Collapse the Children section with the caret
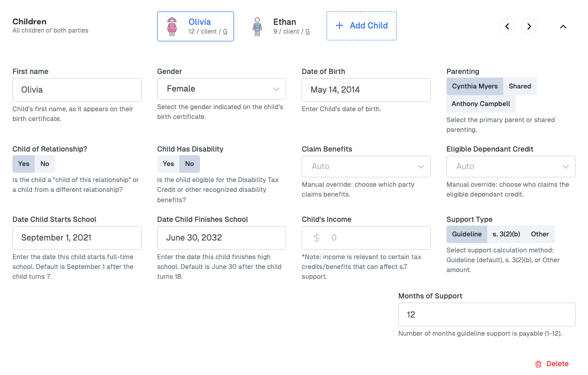Image resolution: width=588 pixels, height=375 pixels. click(x=563, y=27)
